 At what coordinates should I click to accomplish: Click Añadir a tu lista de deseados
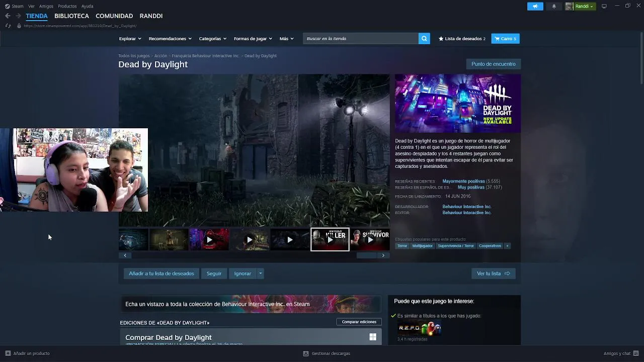162,274
